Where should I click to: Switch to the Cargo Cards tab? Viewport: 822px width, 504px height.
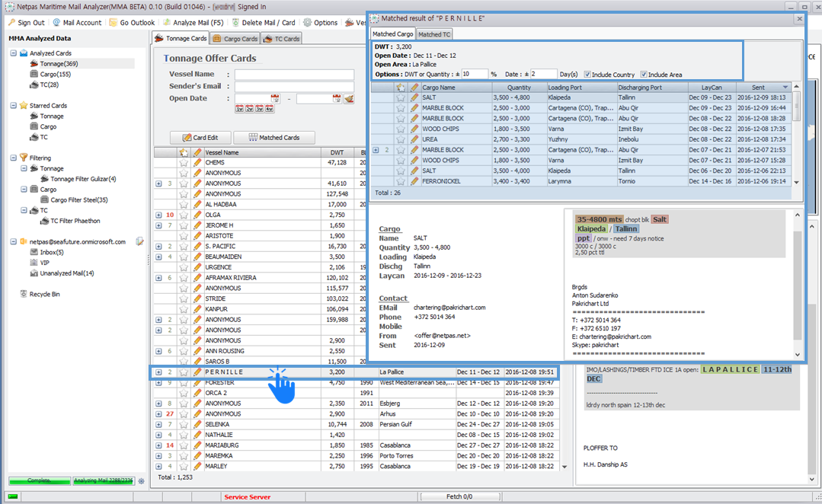click(235, 39)
